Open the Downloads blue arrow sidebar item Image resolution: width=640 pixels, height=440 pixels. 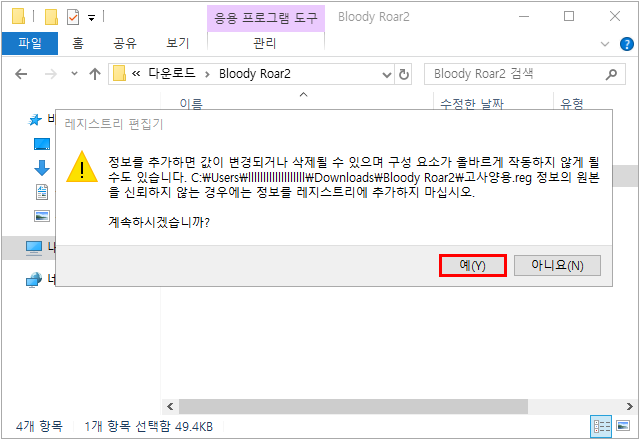tap(42, 168)
